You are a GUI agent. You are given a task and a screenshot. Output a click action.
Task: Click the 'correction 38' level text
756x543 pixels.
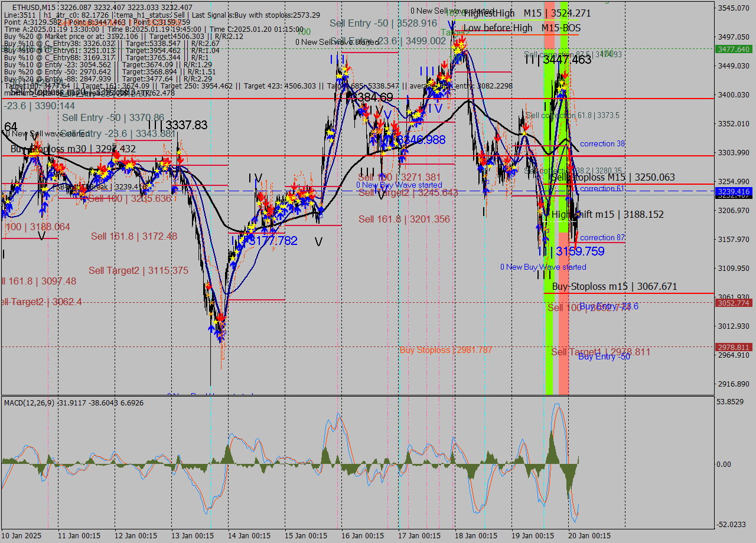click(602, 143)
